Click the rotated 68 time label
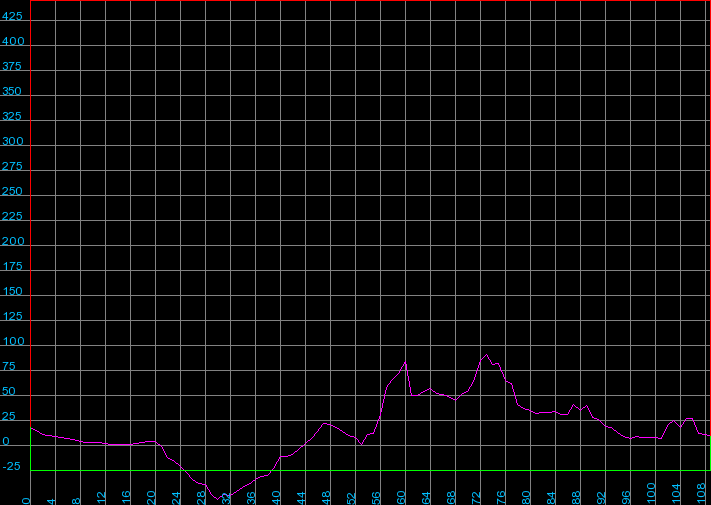 (x=451, y=497)
